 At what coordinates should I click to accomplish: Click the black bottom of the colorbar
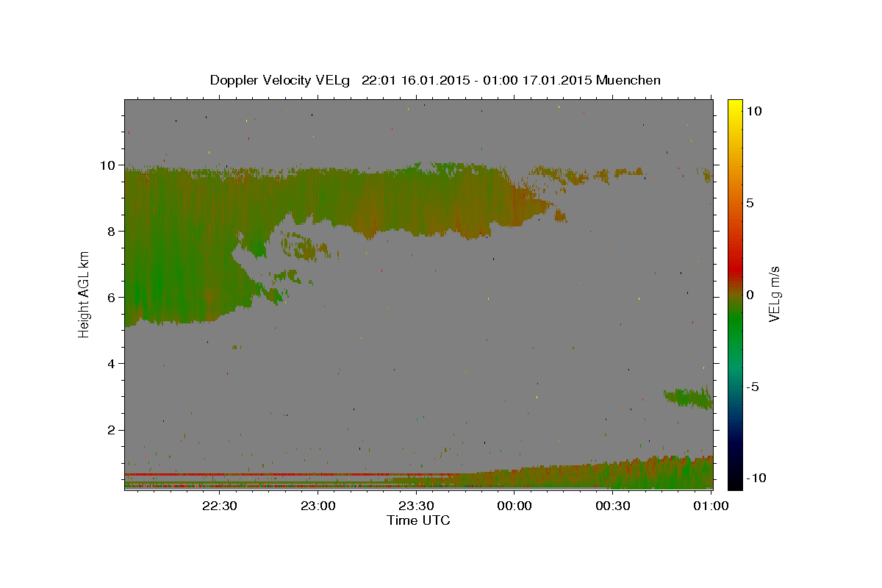click(735, 483)
